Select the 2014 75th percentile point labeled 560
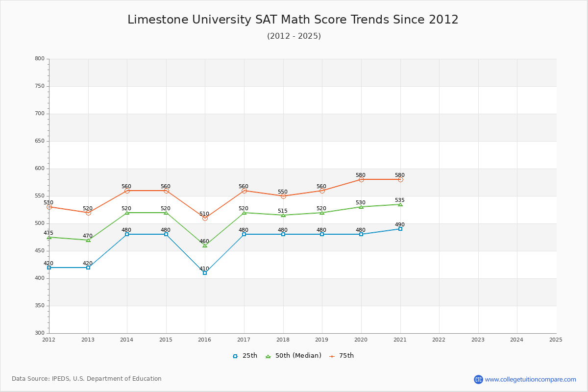The image size is (588, 392). click(127, 191)
